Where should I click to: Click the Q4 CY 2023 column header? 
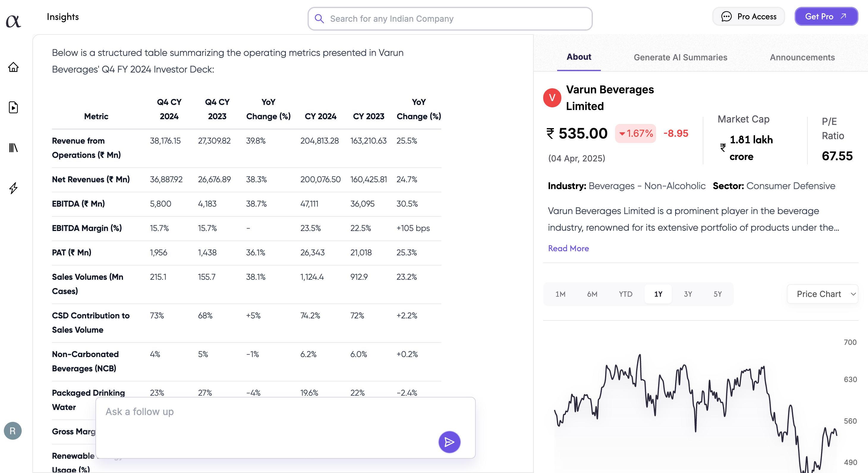(217, 109)
